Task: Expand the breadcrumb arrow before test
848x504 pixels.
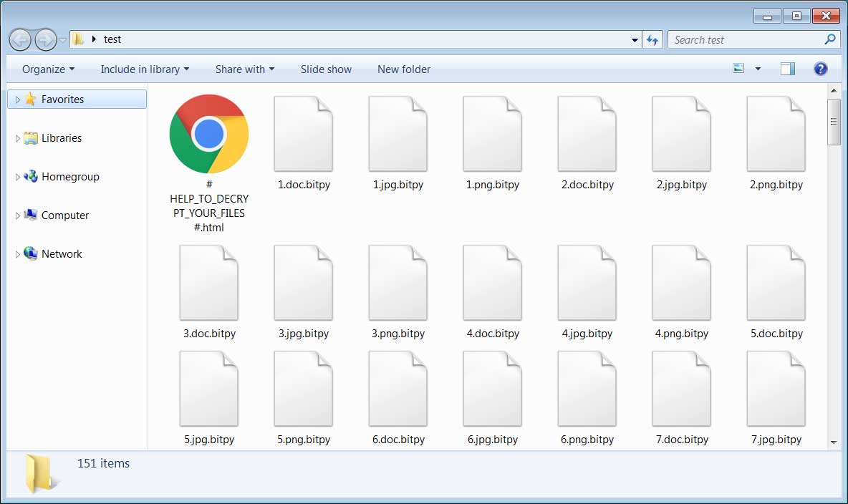Action: [94, 39]
